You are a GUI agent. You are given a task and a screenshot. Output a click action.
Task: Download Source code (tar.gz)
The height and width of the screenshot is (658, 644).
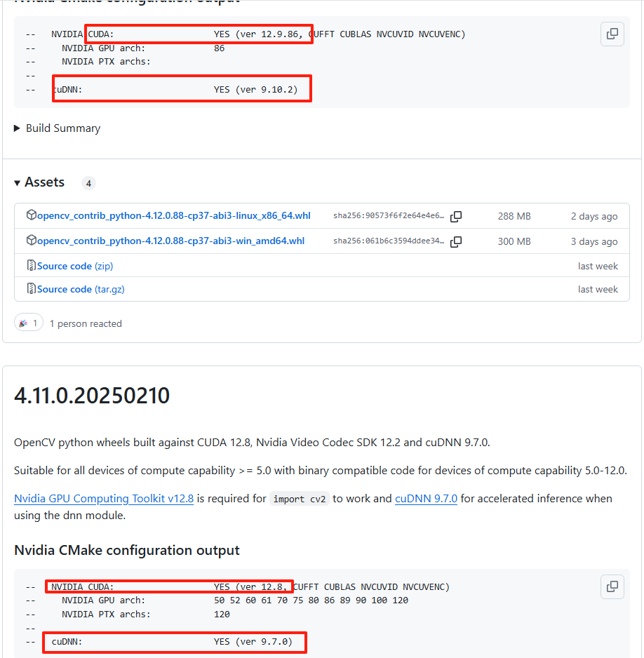click(x=81, y=289)
